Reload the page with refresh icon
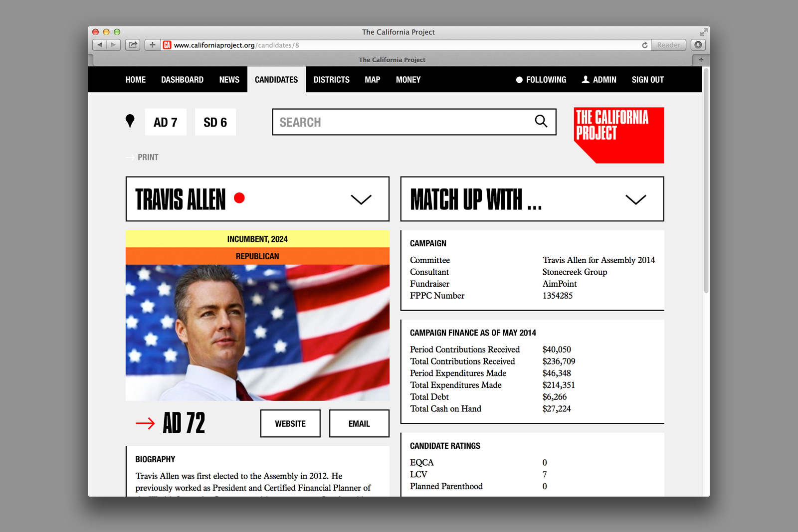The height and width of the screenshot is (532, 798). [644, 45]
